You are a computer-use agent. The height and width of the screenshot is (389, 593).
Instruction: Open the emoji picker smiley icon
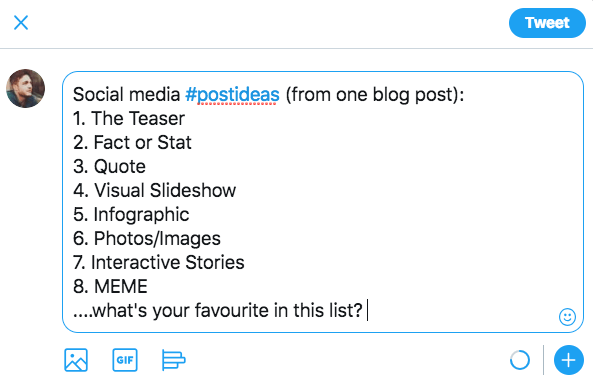[x=567, y=317]
